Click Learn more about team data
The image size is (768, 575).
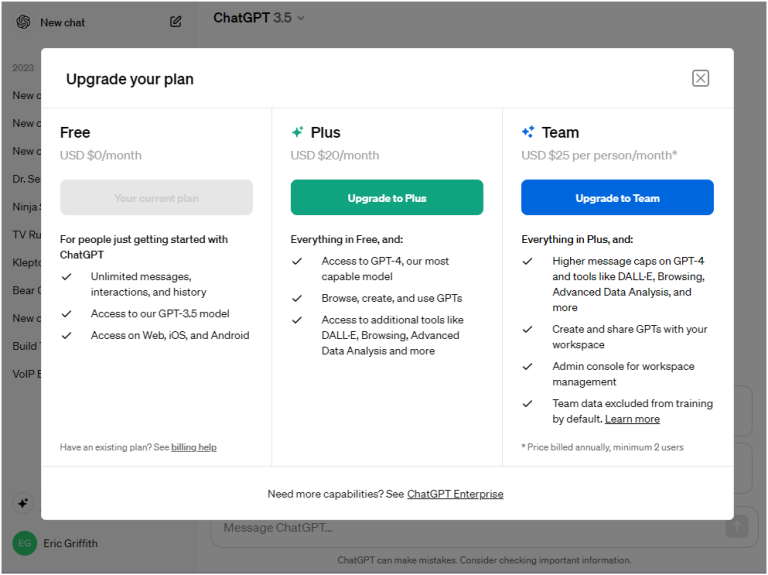(x=632, y=419)
